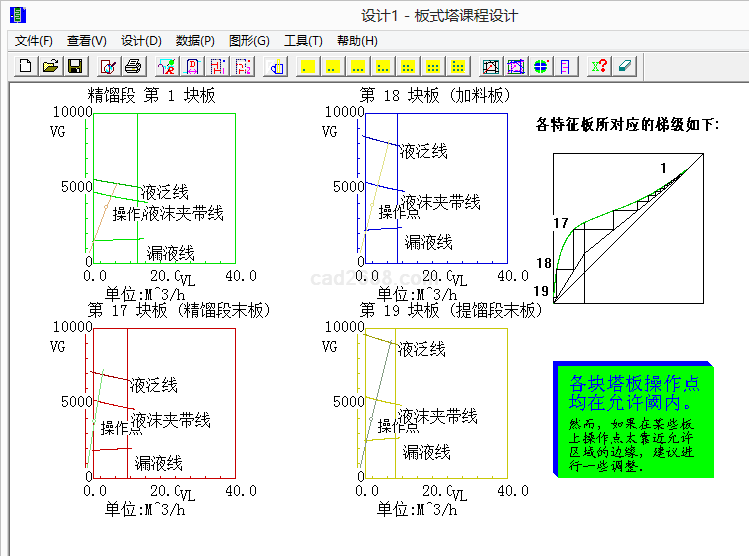Click the Print icon in the toolbar
749x556 pixels.
coord(133,66)
